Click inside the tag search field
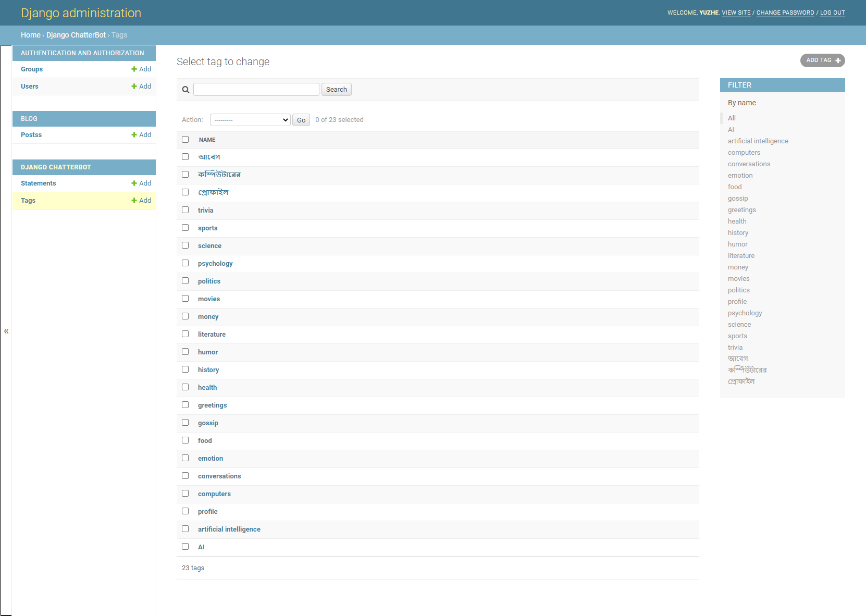Viewport: 866px width, 616px height. tap(256, 90)
